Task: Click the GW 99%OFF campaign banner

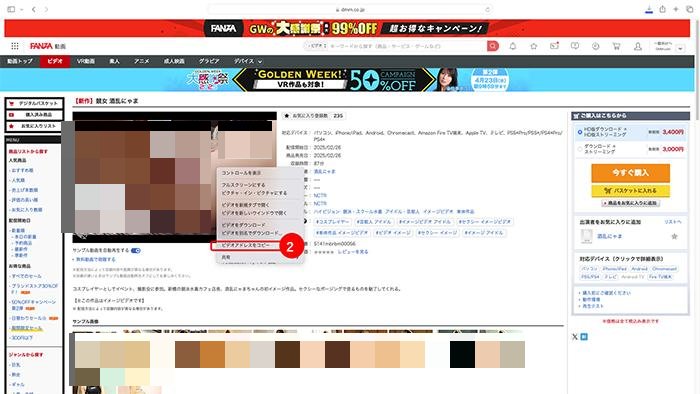Action: 347,29
